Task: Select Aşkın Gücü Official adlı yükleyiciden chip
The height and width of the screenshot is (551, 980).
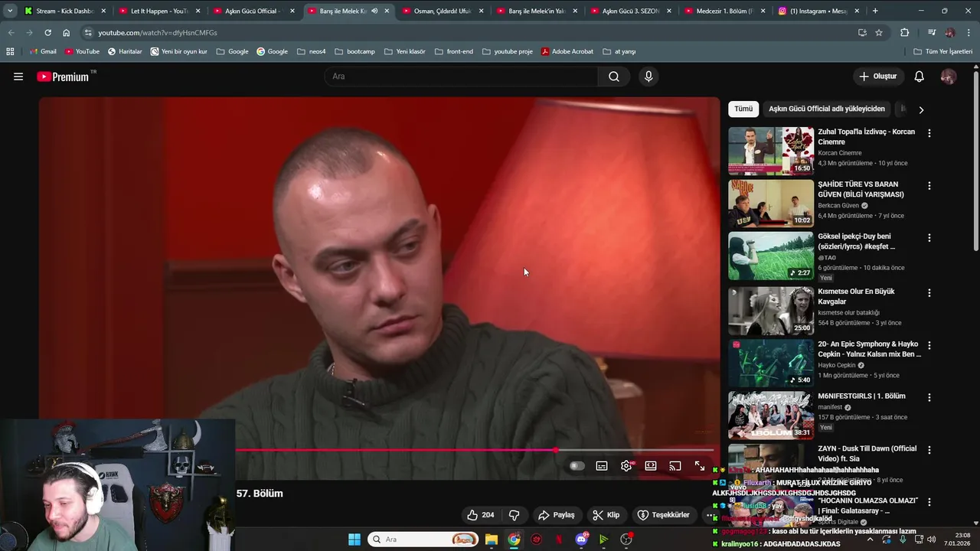Action: tap(827, 109)
